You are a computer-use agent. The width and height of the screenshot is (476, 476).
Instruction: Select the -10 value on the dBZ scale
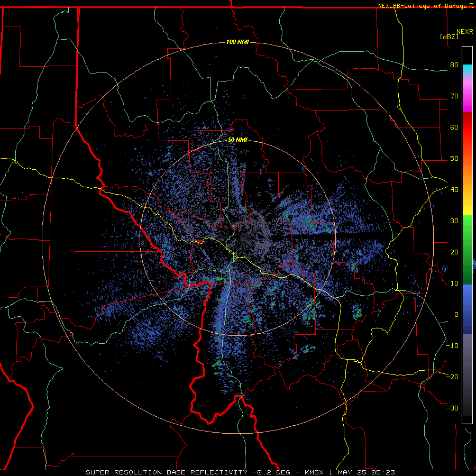pyautogui.click(x=452, y=346)
